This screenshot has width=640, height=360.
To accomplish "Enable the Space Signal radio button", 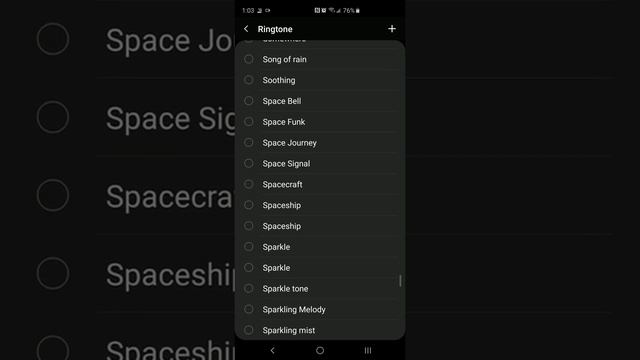I will (249, 163).
